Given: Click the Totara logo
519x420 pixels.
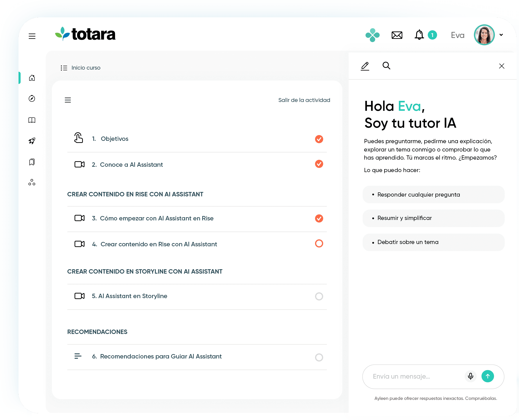Looking at the screenshot, I should pos(85,34).
